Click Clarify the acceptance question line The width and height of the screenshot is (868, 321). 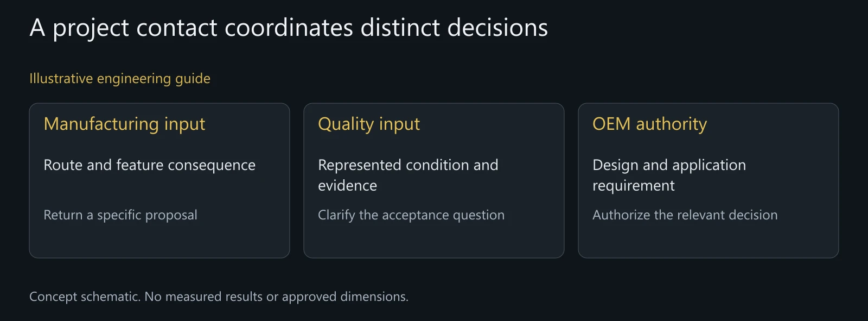(411, 215)
